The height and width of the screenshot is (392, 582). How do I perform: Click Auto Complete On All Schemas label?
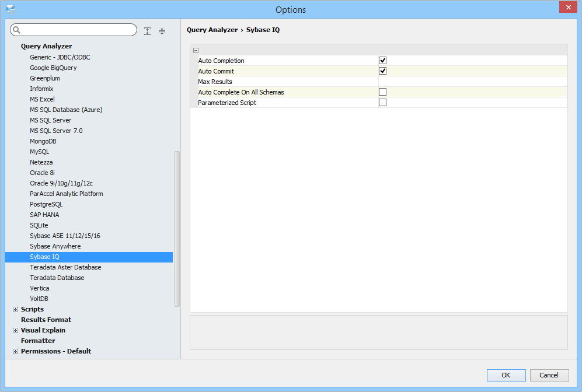[241, 92]
